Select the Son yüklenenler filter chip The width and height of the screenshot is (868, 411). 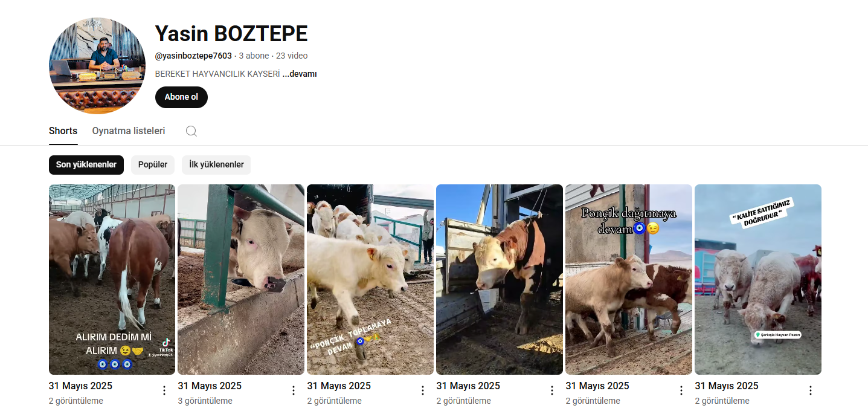tap(86, 165)
